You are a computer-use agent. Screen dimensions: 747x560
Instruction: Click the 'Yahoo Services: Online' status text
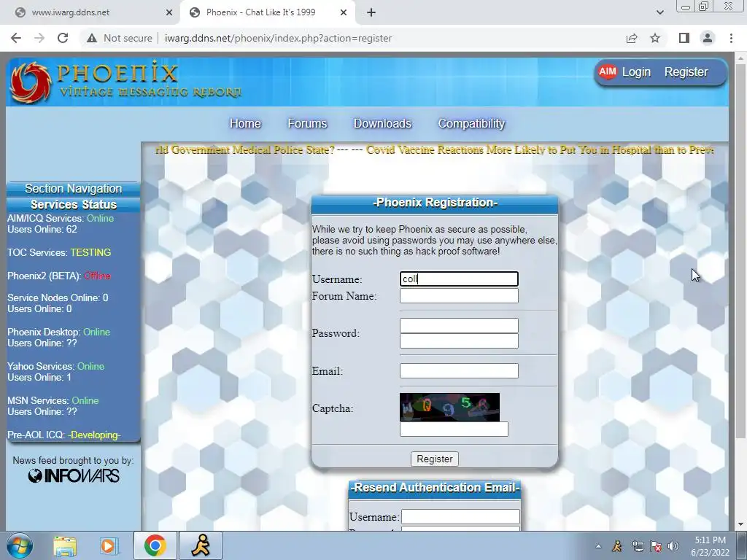tap(55, 367)
